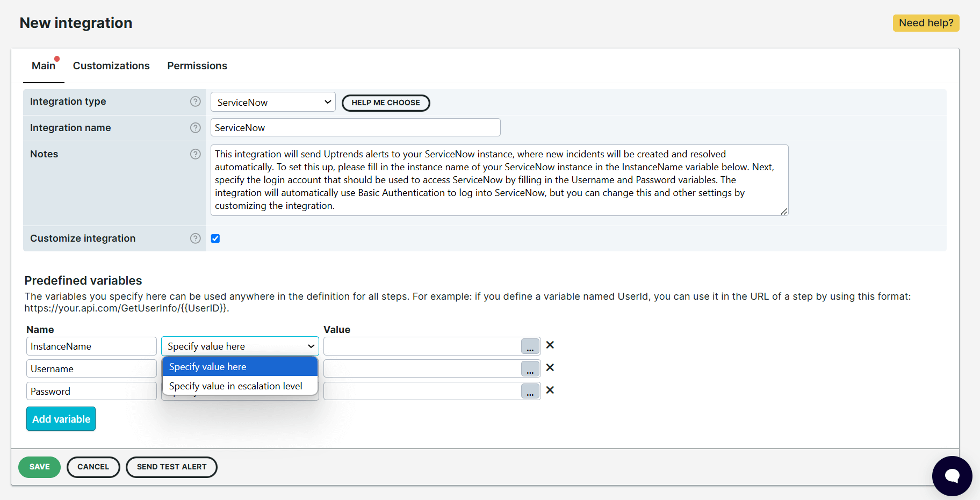Open value picker for Password row

point(530,392)
